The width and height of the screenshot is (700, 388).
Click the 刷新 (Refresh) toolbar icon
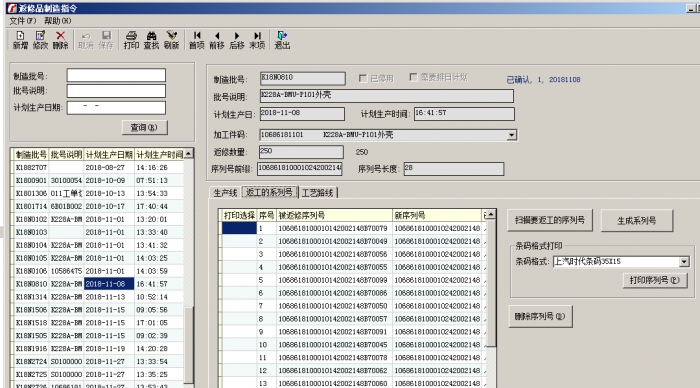click(171, 40)
